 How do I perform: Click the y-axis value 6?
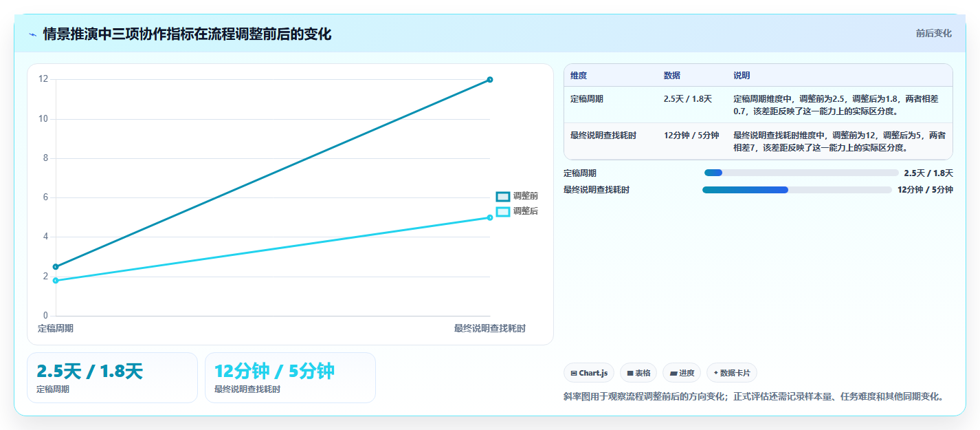(46, 197)
